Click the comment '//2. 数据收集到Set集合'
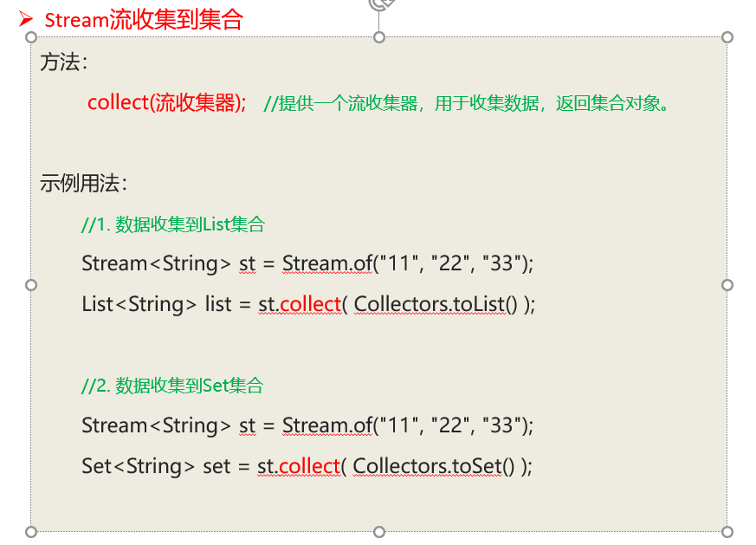The height and width of the screenshot is (545, 756). point(172,386)
